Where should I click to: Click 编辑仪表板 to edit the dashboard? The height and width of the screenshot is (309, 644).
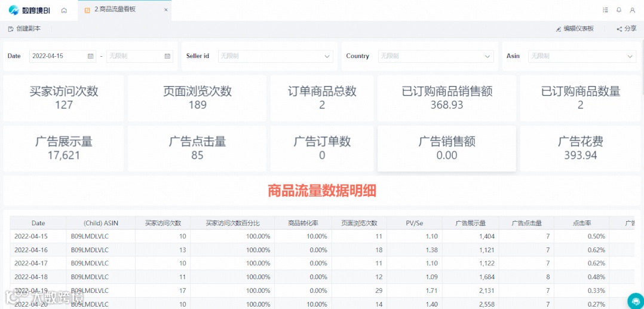[x=574, y=29]
